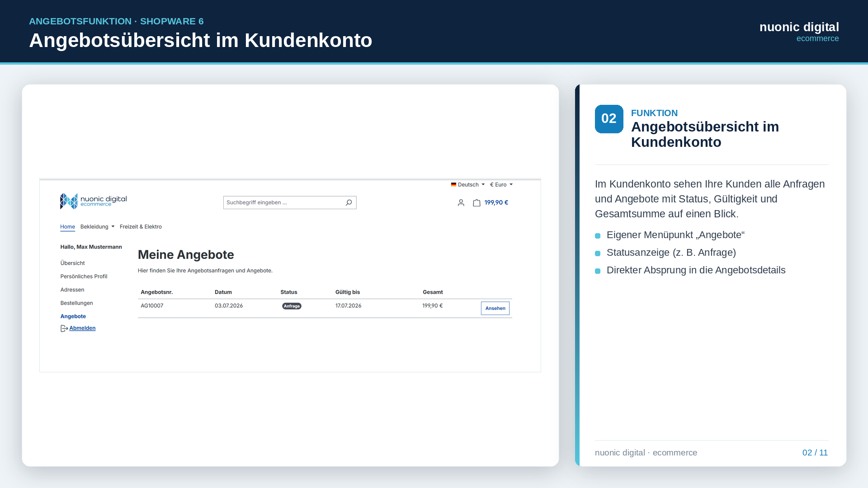Image resolution: width=868 pixels, height=488 pixels.
Task: Click the nuonic digital brand in slide header
Action: point(799,27)
